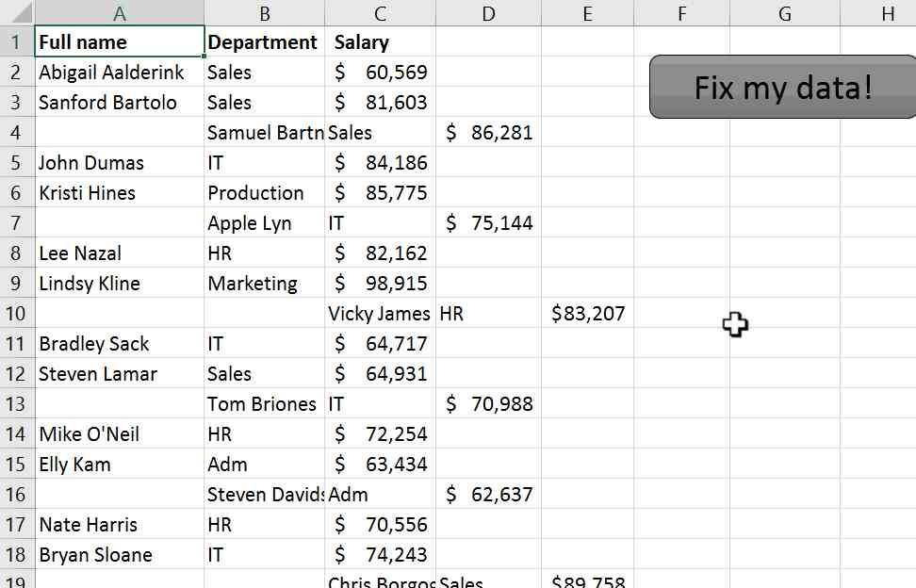Select row 10 header

15,313
